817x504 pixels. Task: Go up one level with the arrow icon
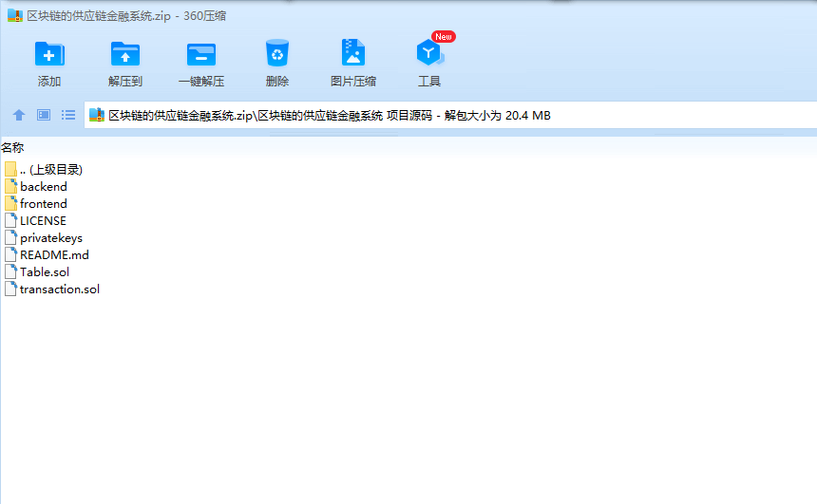click(x=19, y=115)
